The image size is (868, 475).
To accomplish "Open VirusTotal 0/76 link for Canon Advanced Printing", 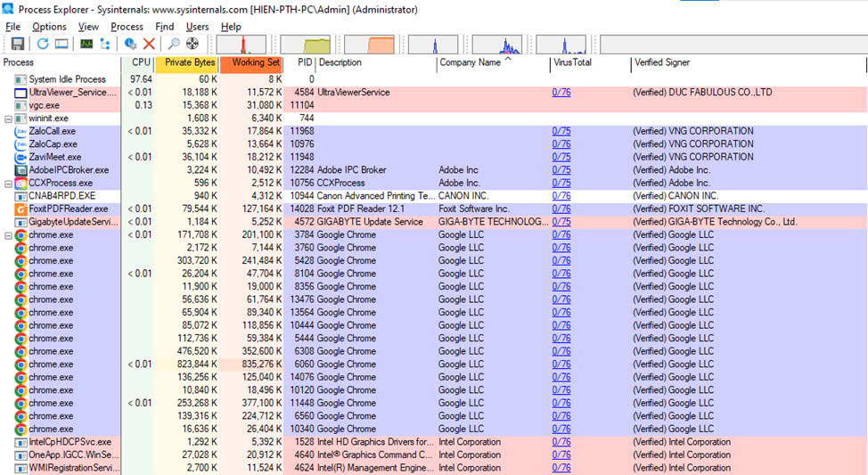I will click(561, 196).
